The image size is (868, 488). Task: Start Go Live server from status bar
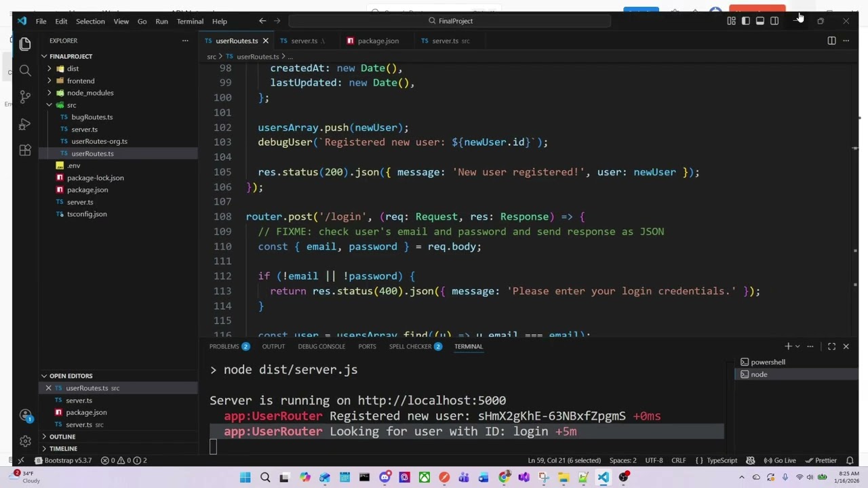(x=780, y=460)
